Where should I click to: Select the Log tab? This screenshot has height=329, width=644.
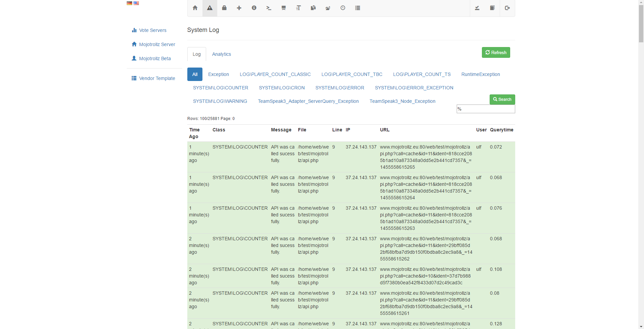196,54
